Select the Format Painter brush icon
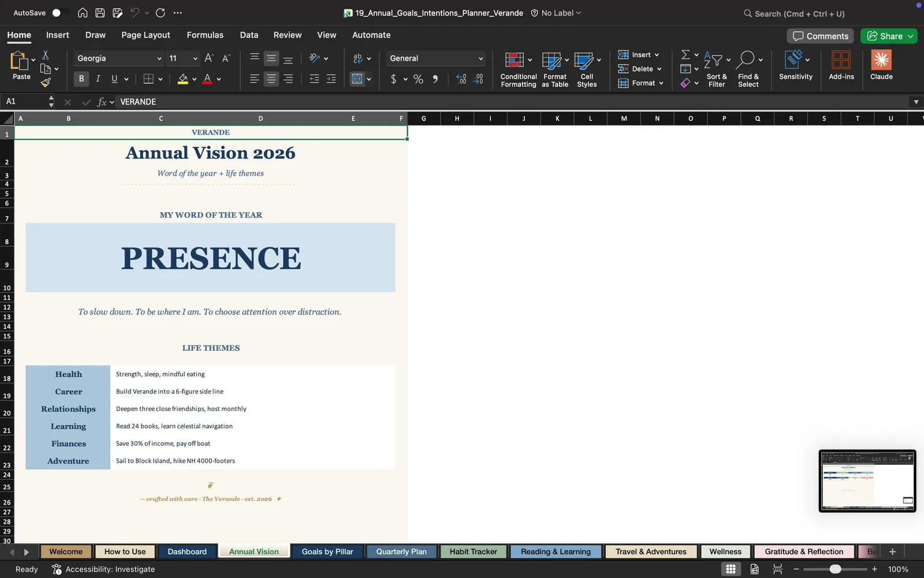Screen dimensions: 924x578 [46, 83]
